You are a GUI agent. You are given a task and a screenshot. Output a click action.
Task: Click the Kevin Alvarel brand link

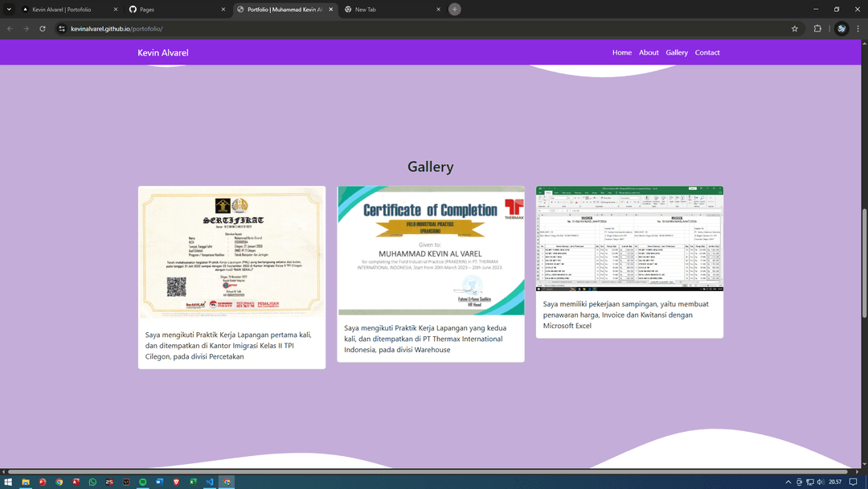[163, 52]
